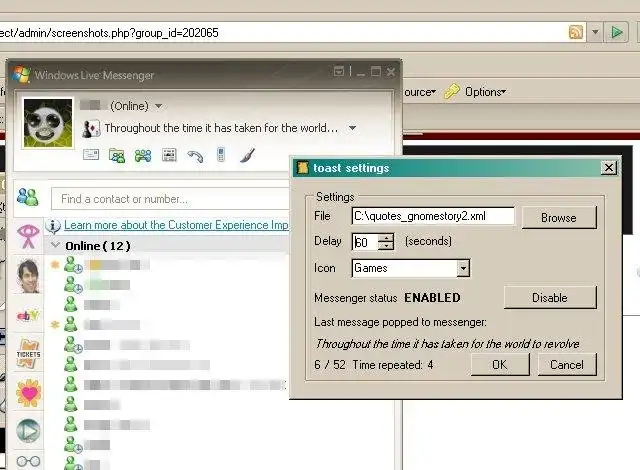This screenshot has height=470, width=640.
Task: Expand the personal message dropdown arrow
Action: [x=352, y=128]
